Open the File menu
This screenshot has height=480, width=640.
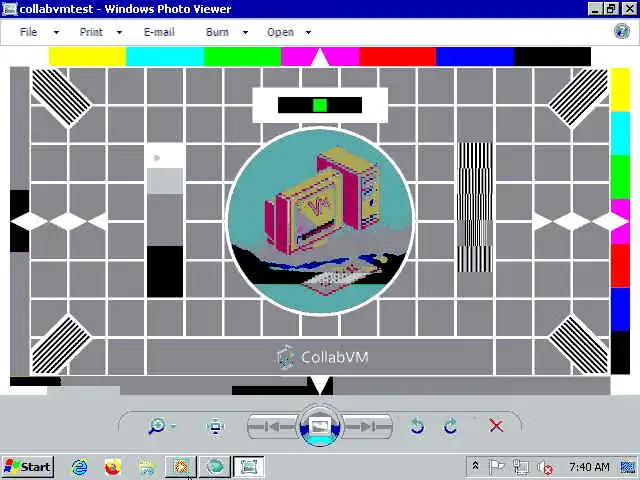point(29,32)
